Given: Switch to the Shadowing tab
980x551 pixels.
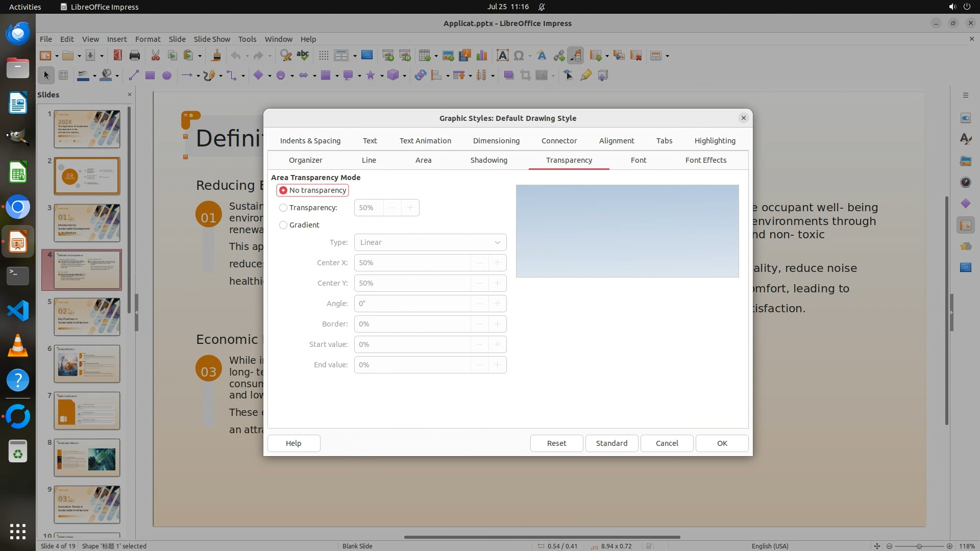Looking at the screenshot, I should (x=488, y=160).
